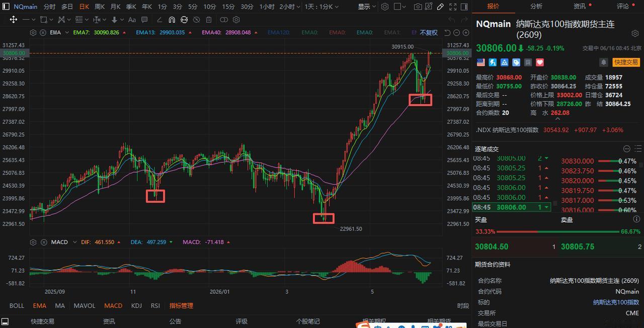Viewport: 644px width, 328px height.
Task: Open 公告 in the bottom bar
Action: tap(175, 321)
